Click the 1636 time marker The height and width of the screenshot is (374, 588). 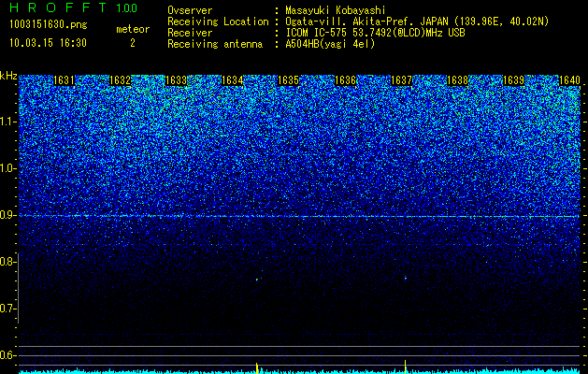[345, 80]
